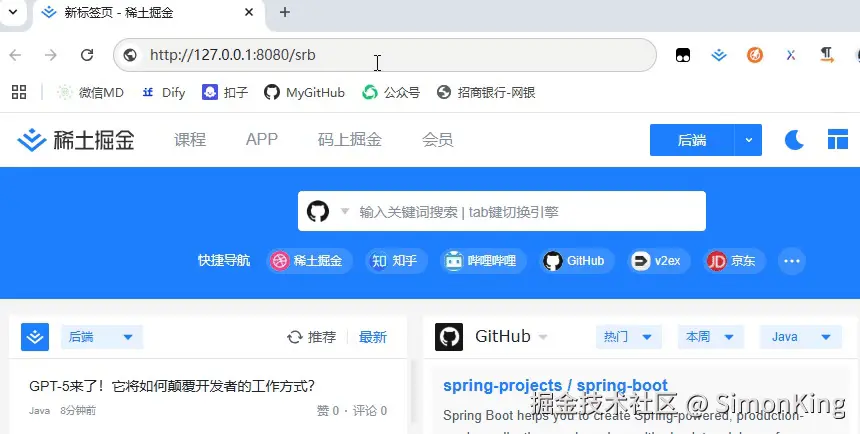The image size is (860, 434).
Task: Open the tab search chevron button
Action: tap(13, 12)
